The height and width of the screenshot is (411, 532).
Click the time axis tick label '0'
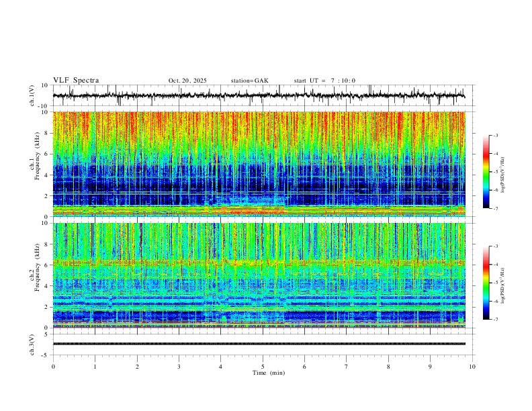click(x=53, y=367)
